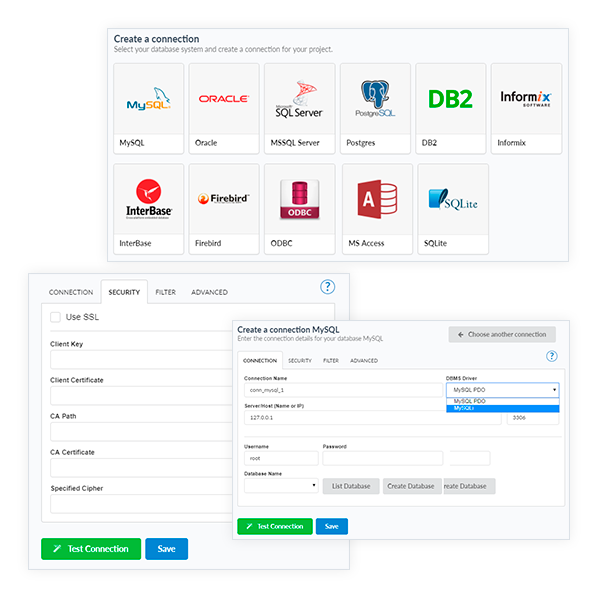Select the MySQL database tile
The width and height of the screenshot is (600, 600).
tap(148, 107)
